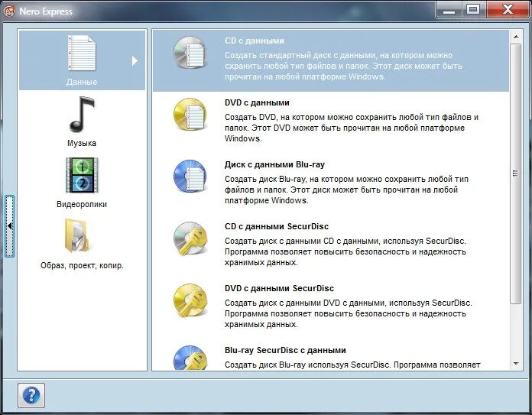This screenshot has height=415, width=532.
Task: Click the description under DVD с данными SecurDisc
Action: click(x=349, y=313)
